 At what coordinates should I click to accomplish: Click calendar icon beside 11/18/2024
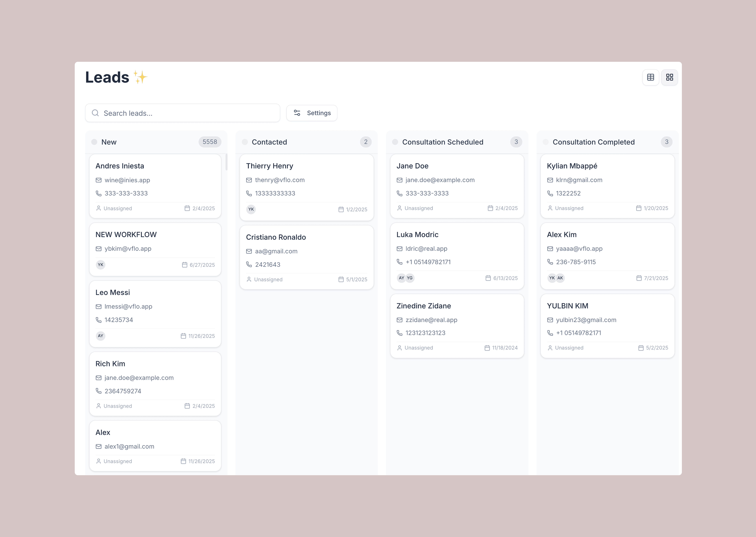click(x=487, y=348)
